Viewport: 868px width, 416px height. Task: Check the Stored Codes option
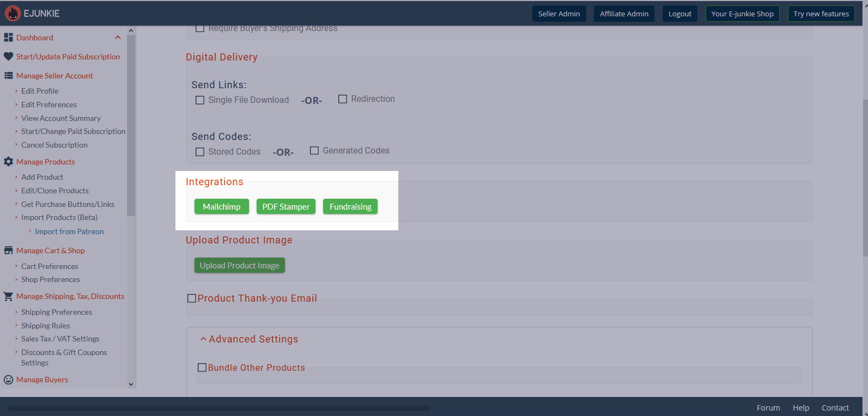[x=200, y=152]
